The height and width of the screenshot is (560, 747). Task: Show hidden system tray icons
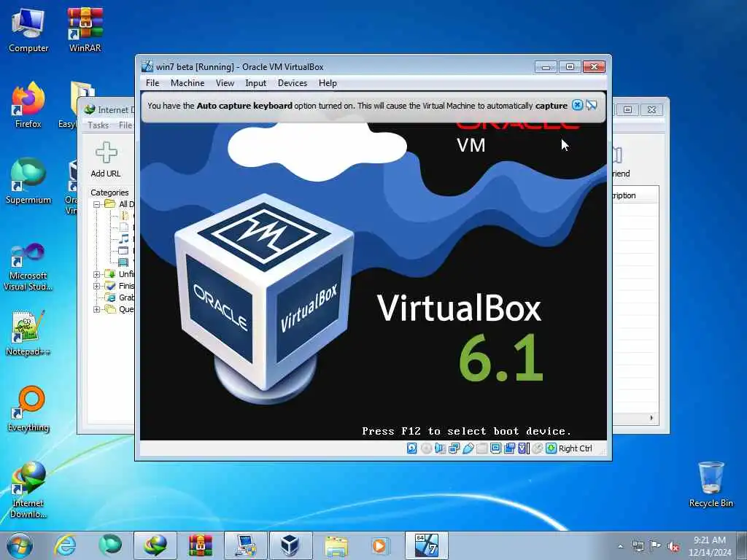coord(620,546)
